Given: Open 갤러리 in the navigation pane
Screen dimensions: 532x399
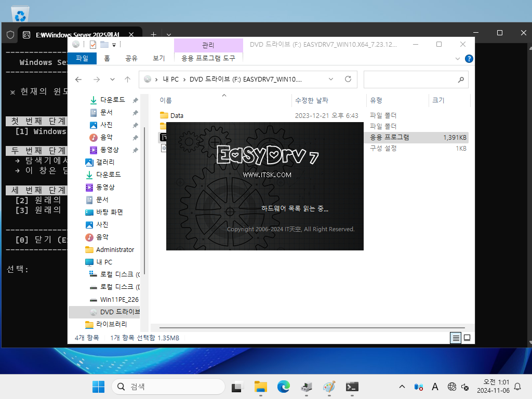Looking at the screenshot, I should point(105,162).
